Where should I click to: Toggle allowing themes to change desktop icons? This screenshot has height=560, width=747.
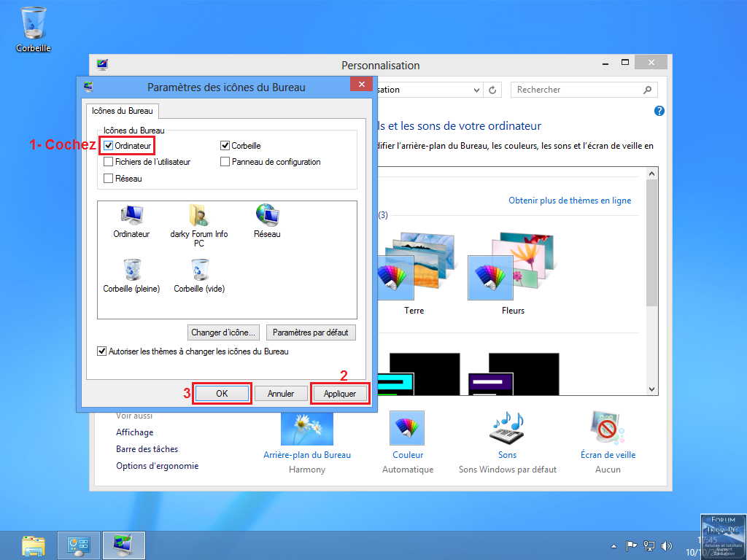pyautogui.click(x=102, y=351)
